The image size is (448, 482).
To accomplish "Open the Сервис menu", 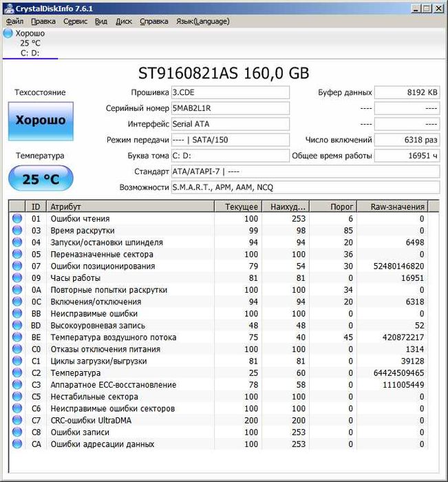I will click(x=75, y=21).
